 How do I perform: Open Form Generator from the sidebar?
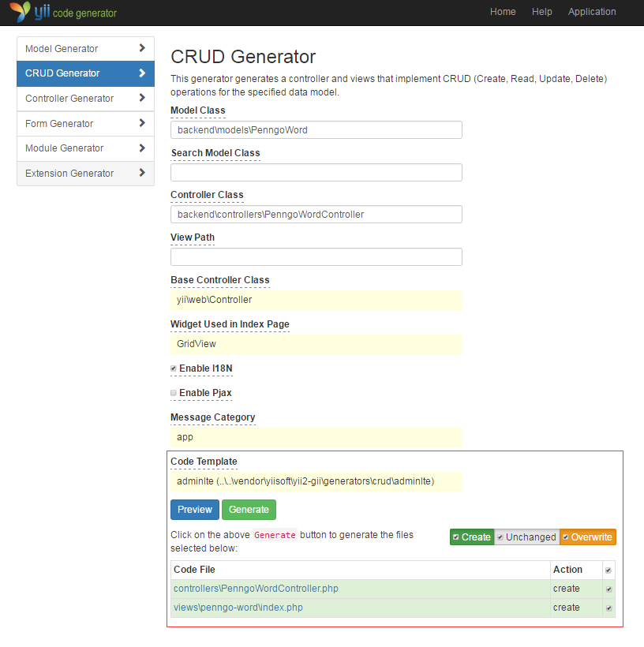pyautogui.click(x=85, y=123)
